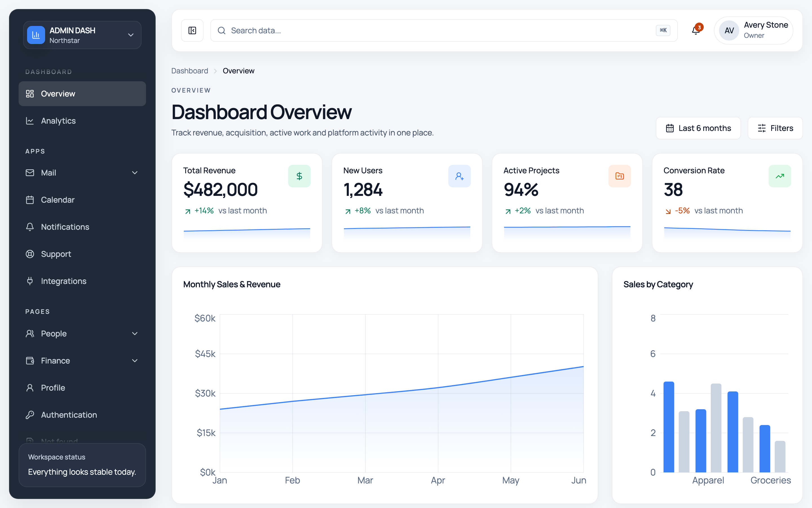Click the Admin Dash bar chart logo
The width and height of the screenshot is (812, 508).
click(x=36, y=35)
